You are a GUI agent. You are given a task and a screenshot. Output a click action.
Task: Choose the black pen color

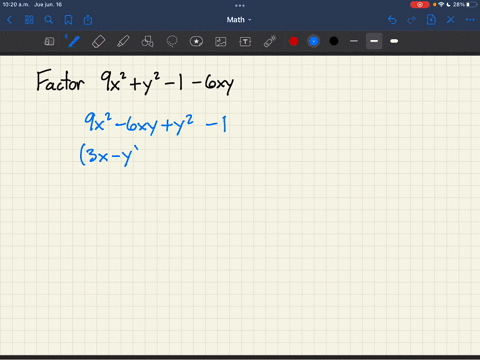pos(334,41)
